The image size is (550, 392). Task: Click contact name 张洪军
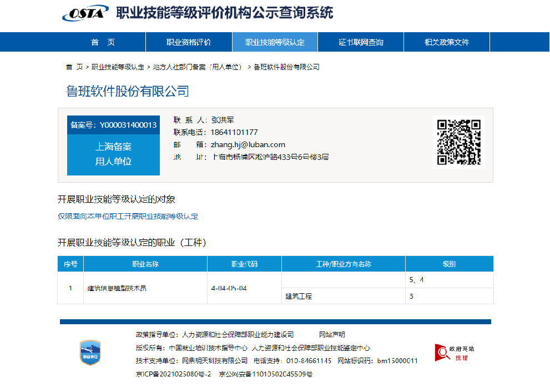point(223,120)
